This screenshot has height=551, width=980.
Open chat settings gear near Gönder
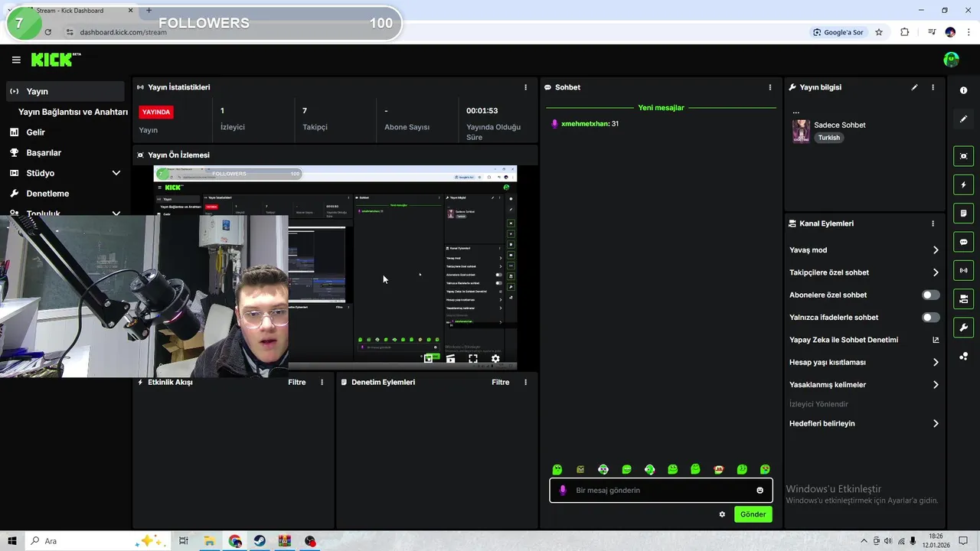[722, 514]
